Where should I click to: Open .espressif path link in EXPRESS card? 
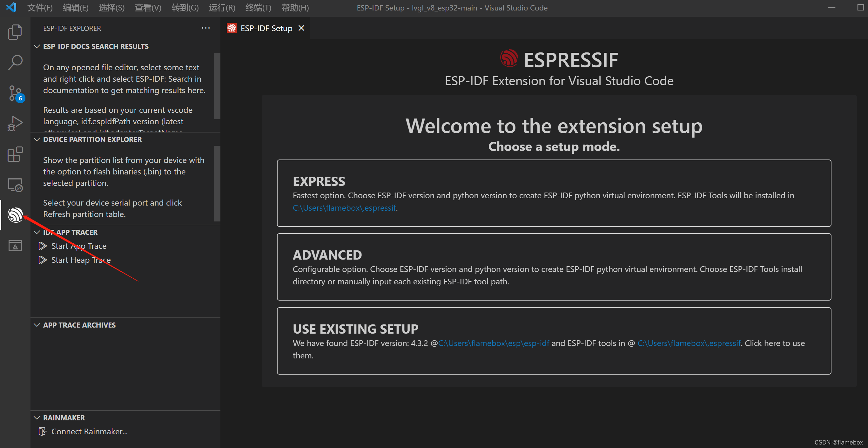point(344,208)
